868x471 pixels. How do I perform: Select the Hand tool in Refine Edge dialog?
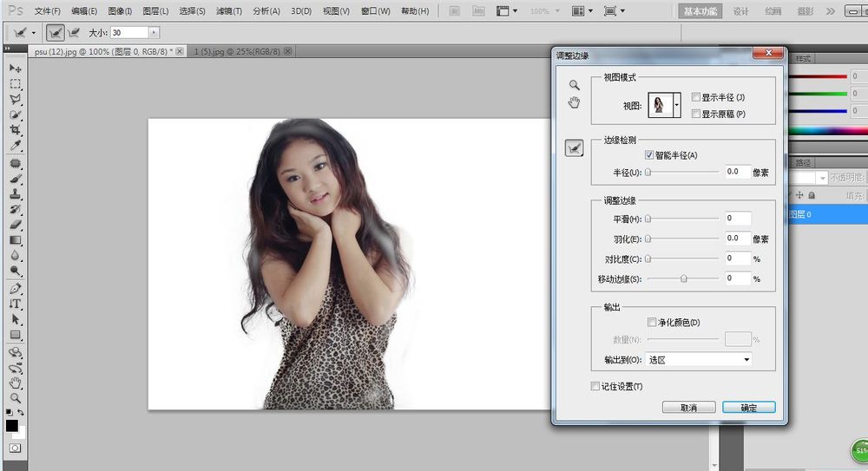[x=574, y=102]
